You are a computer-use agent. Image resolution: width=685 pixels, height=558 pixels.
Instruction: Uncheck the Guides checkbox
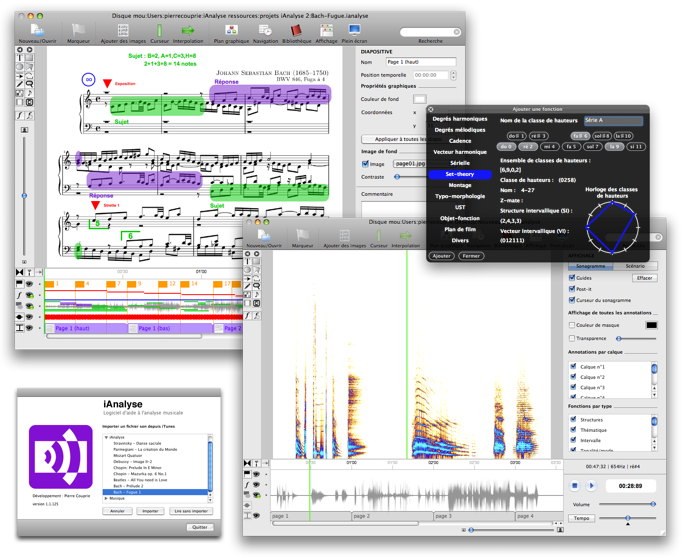572,277
